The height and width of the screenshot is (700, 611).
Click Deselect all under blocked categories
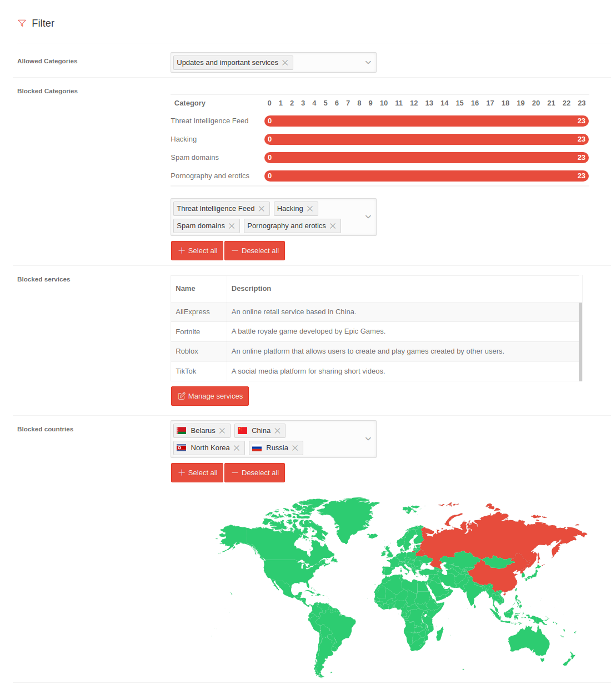click(x=255, y=251)
